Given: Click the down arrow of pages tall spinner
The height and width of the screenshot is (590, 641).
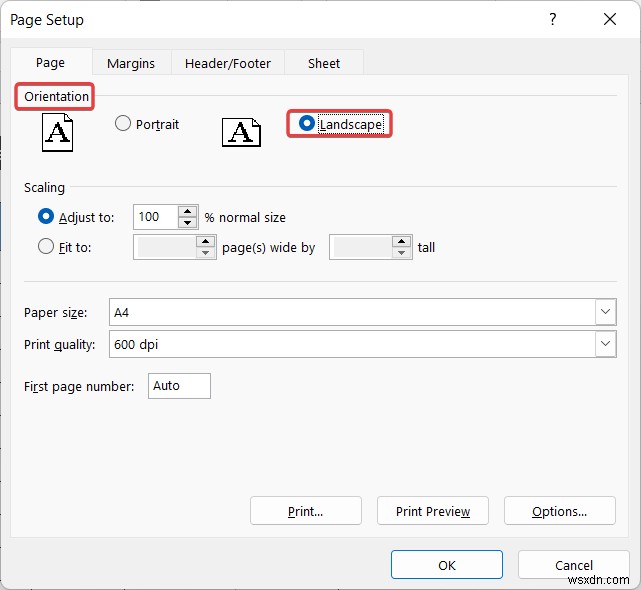Looking at the screenshot, I should (401, 253).
